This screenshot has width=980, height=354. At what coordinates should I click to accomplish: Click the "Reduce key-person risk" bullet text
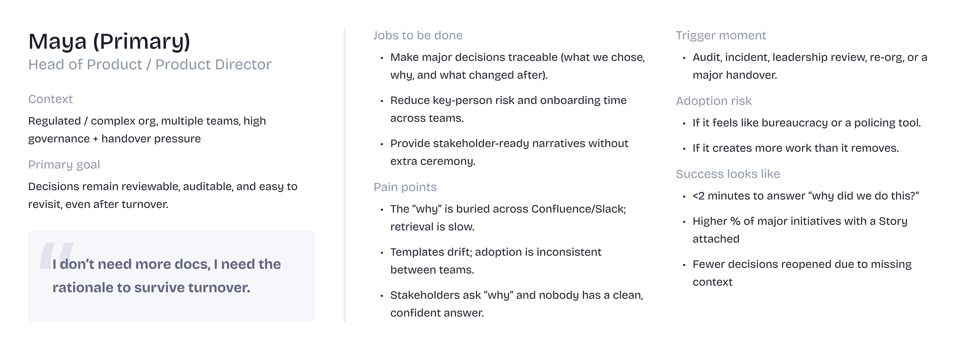click(x=508, y=109)
